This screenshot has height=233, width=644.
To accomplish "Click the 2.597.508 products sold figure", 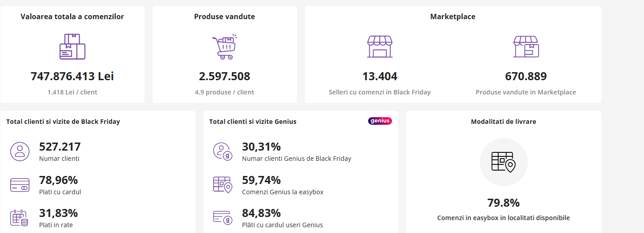I will click(x=224, y=76).
